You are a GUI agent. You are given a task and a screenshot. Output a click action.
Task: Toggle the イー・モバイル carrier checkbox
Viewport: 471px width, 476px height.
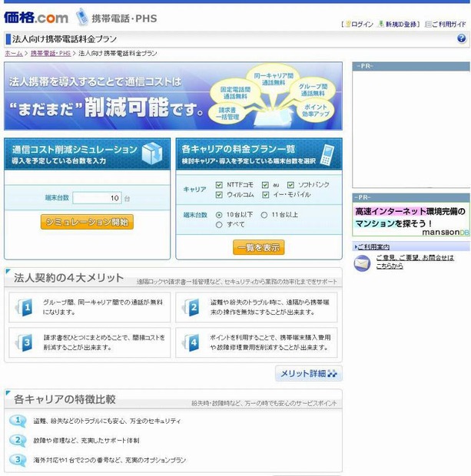[x=266, y=194]
